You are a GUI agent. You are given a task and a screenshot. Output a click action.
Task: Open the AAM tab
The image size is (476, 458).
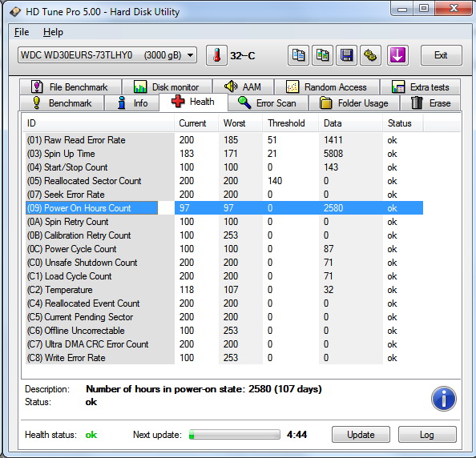pos(243,87)
